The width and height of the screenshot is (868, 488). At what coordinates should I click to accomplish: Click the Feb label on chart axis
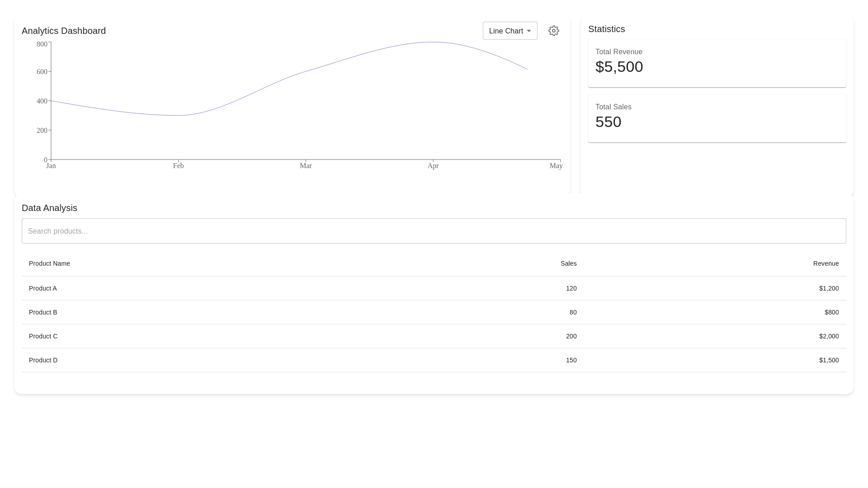[178, 166]
